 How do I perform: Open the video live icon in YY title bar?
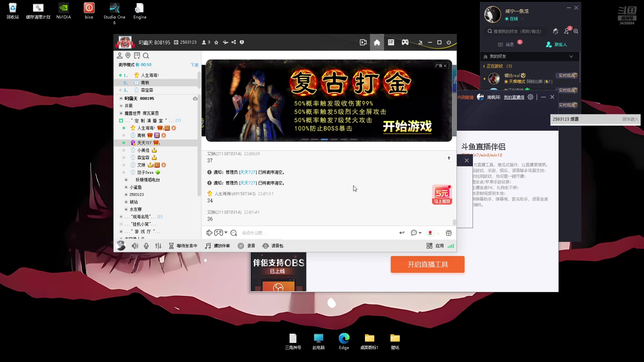pos(363,42)
